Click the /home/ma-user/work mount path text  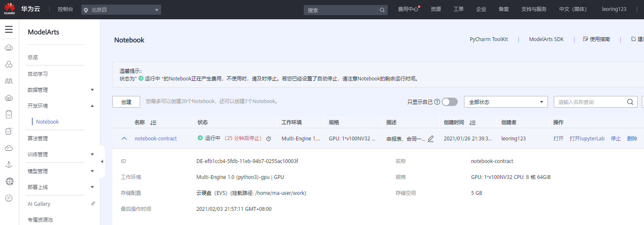pos(280,193)
